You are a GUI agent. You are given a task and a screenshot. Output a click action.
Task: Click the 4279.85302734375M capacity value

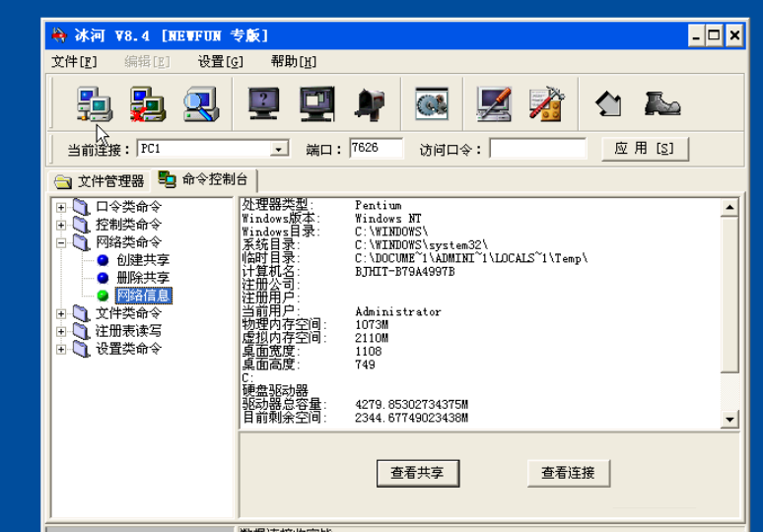pos(412,405)
